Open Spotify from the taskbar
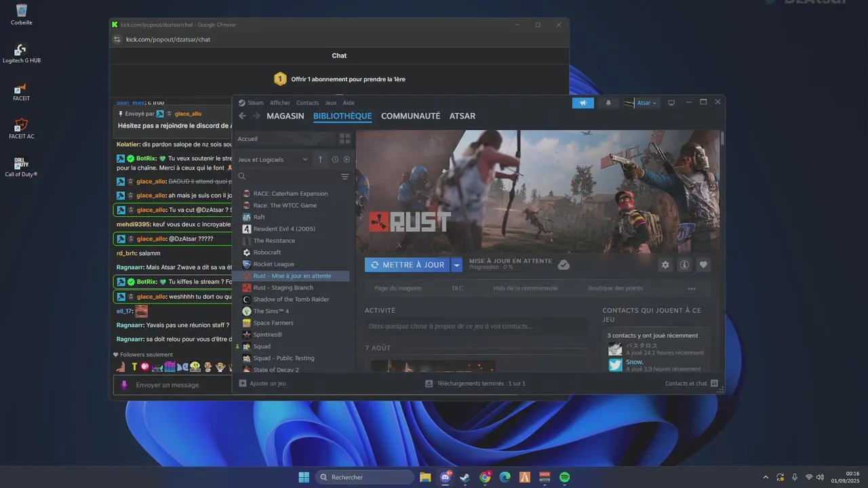Image resolution: width=868 pixels, height=488 pixels. point(564,477)
